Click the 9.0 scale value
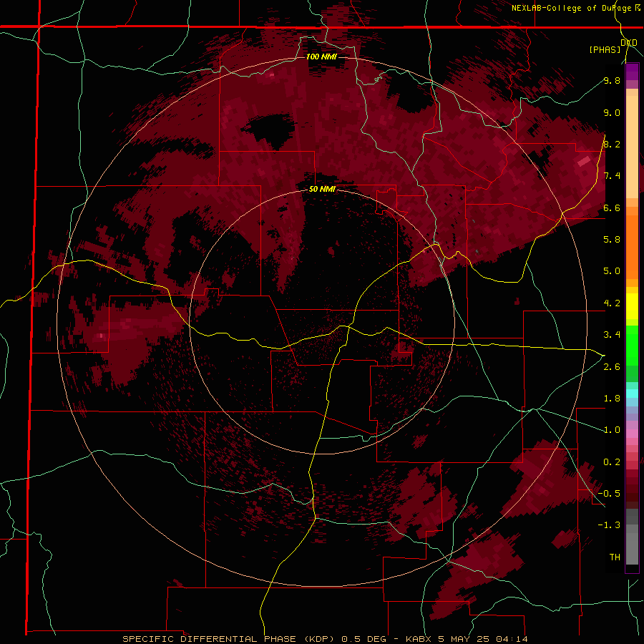 [612, 112]
